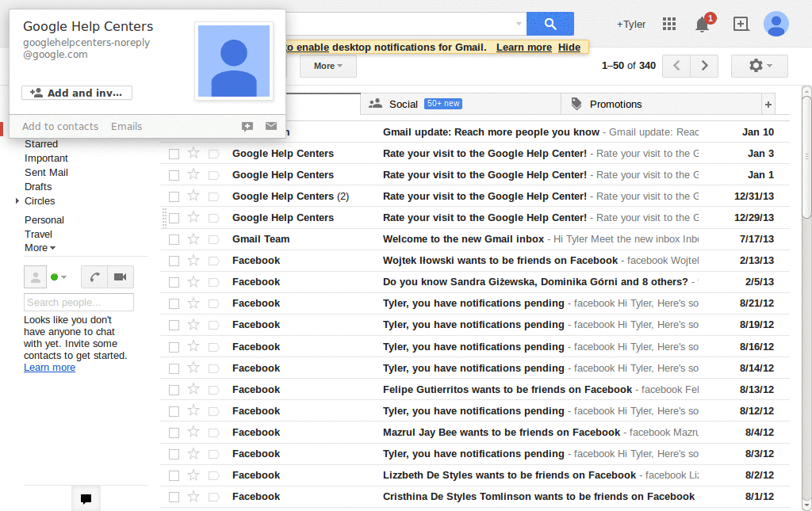The image size is (812, 511).
Task: Click the hangout icon in contact card
Action: 247,126
